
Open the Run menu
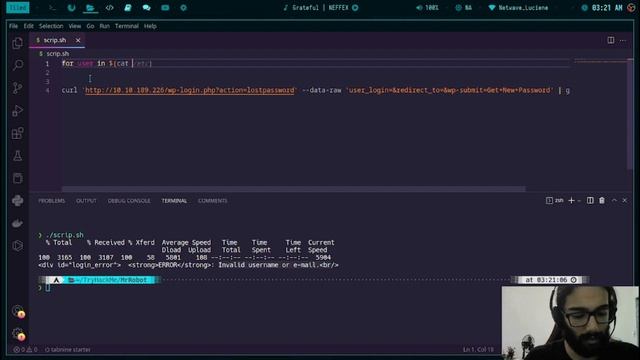click(x=104, y=26)
